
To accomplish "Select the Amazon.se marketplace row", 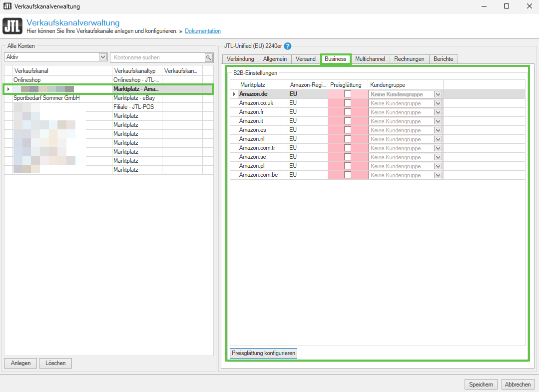I will (x=378, y=157).
